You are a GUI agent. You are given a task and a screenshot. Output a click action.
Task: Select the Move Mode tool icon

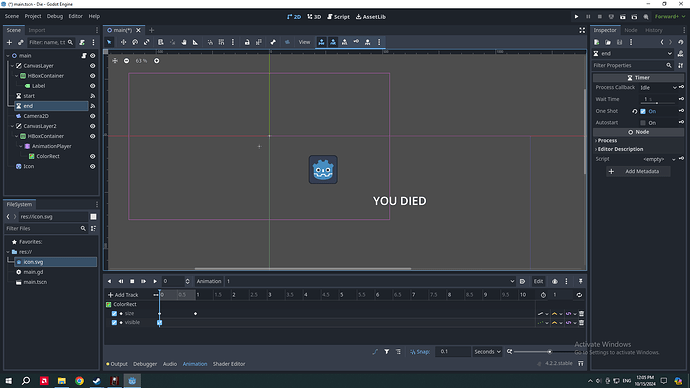[123, 42]
